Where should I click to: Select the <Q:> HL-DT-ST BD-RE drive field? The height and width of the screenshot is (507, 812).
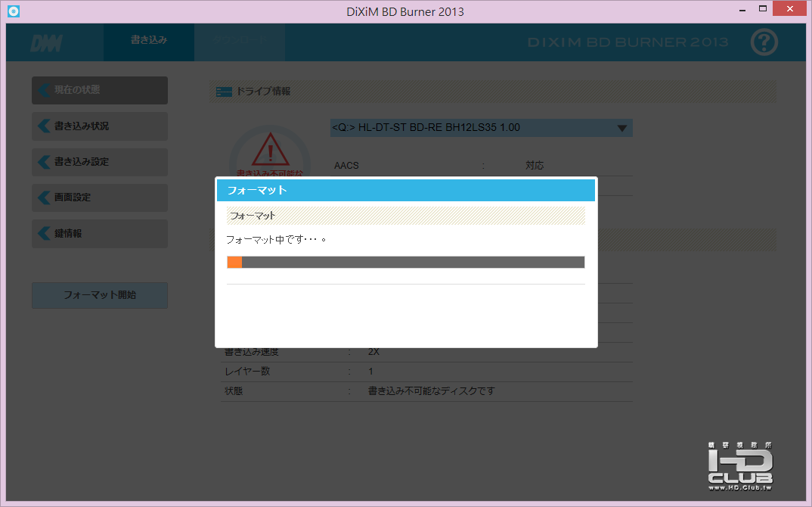click(x=481, y=128)
